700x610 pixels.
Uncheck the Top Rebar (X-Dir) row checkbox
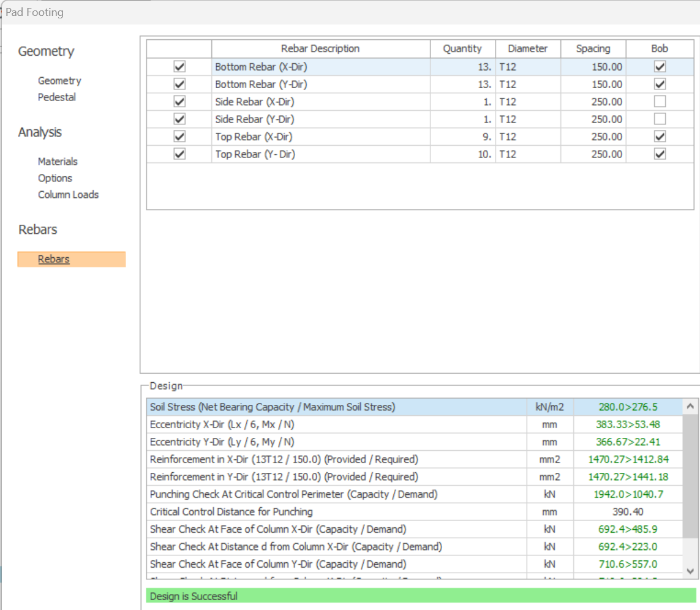(x=179, y=137)
